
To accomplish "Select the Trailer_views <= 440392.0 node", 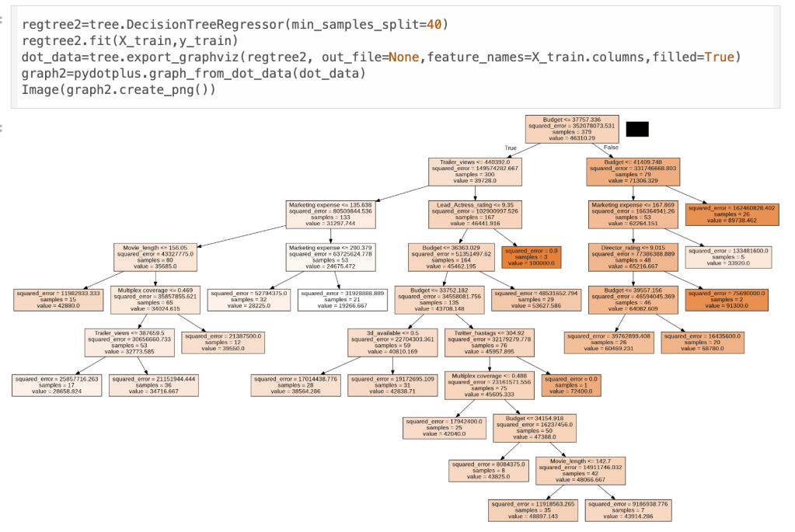I will (x=473, y=172).
